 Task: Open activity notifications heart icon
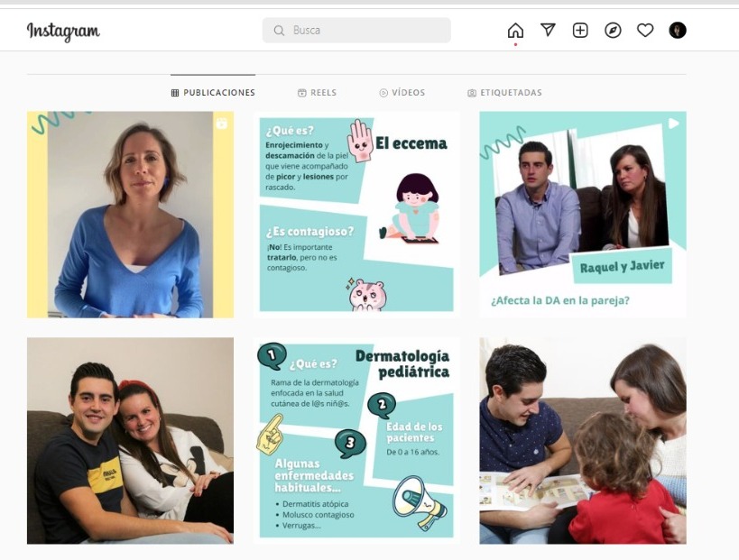coord(645,30)
